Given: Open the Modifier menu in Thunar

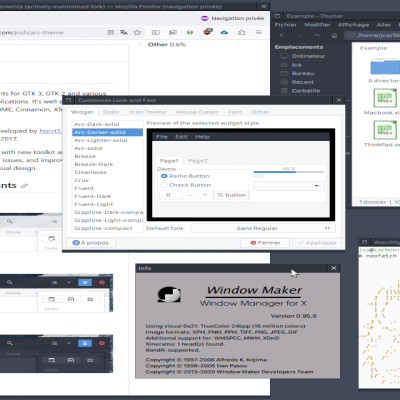Looking at the screenshot, I should pyautogui.click(x=317, y=25).
